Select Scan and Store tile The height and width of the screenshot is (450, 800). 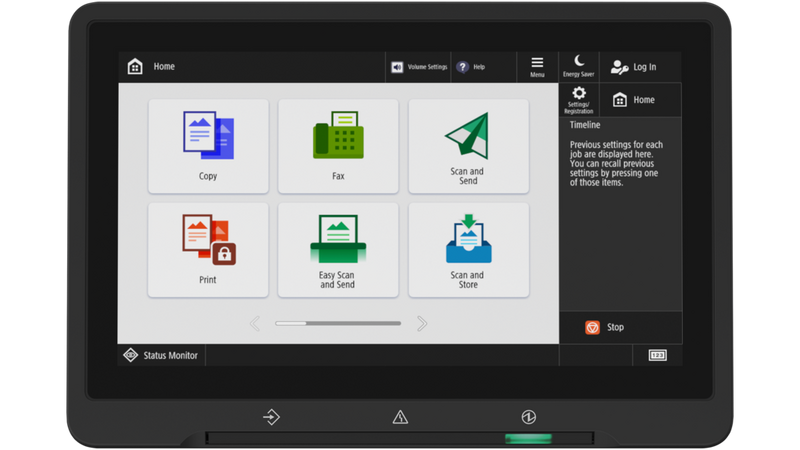click(468, 249)
